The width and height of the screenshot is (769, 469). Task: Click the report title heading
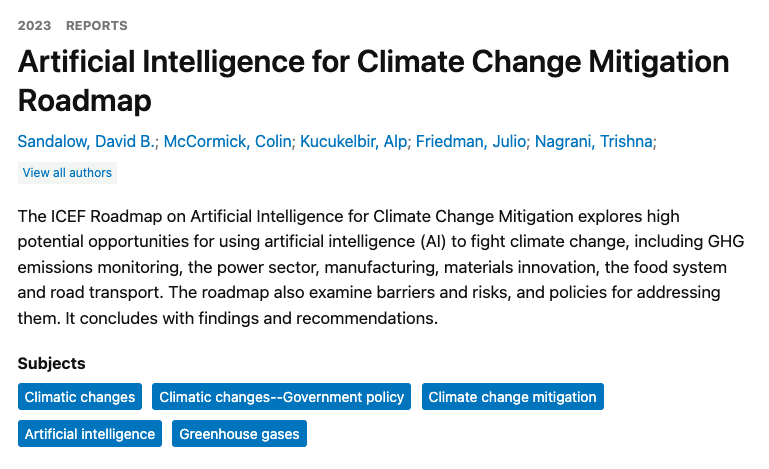(x=373, y=64)
